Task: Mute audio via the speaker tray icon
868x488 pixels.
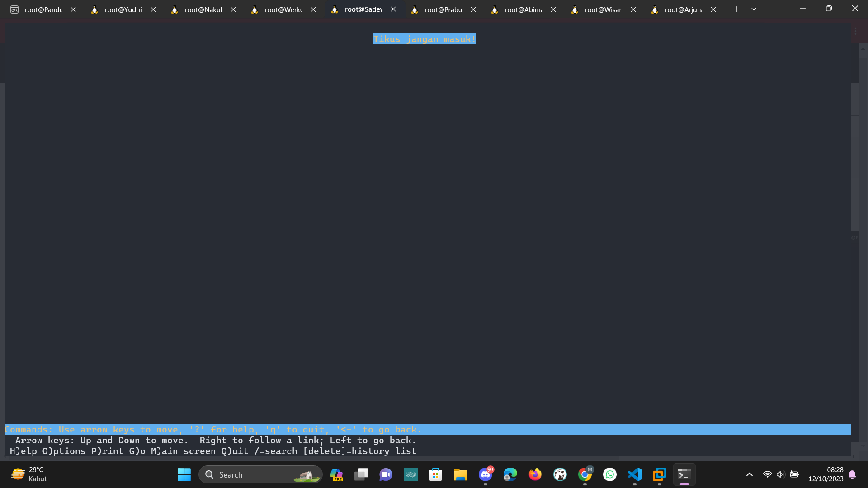Action: (x=781, y=475)
